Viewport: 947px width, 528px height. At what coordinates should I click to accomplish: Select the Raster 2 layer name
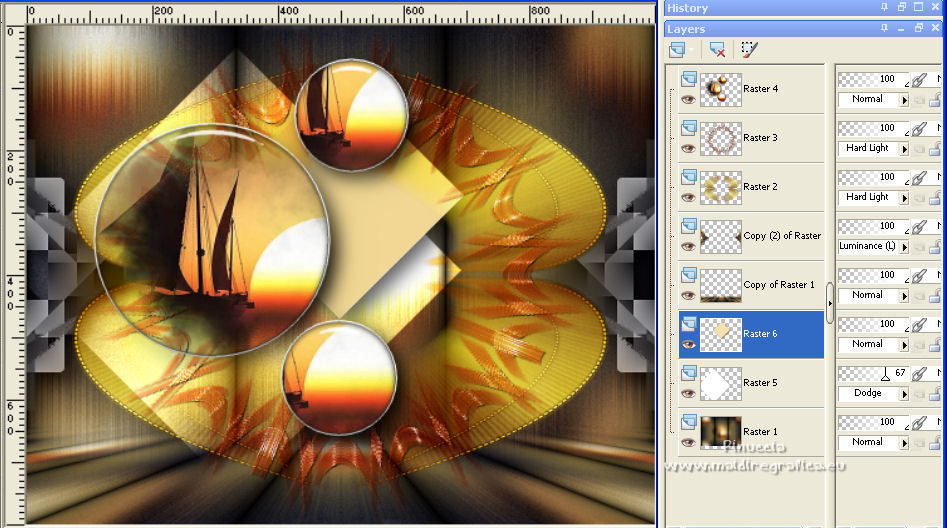pyautogui.click(x=760, y=187)
